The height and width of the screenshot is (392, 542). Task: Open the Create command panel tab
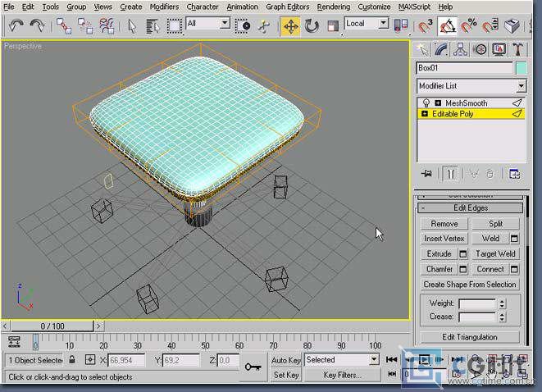pos(421,50)
